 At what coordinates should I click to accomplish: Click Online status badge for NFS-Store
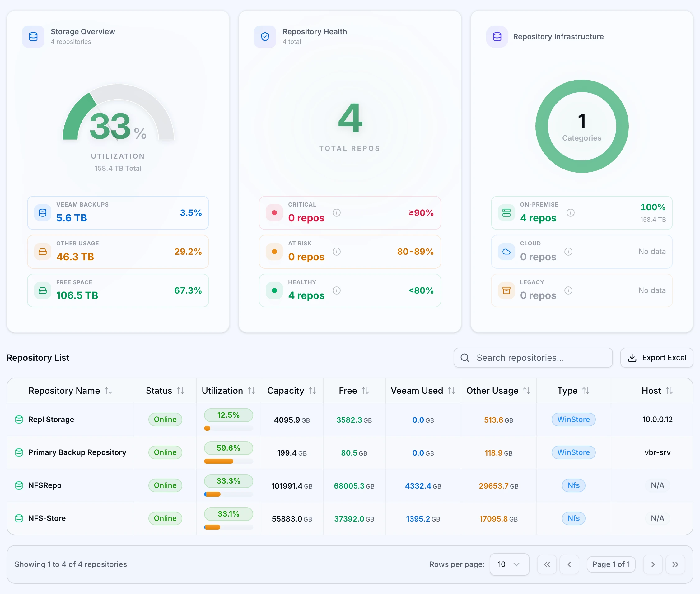165,518
